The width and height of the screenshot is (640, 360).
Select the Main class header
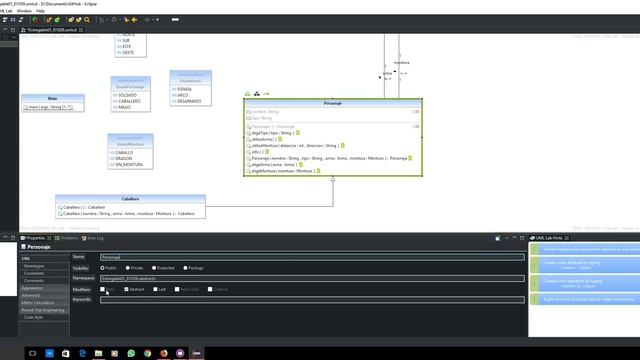53,98
